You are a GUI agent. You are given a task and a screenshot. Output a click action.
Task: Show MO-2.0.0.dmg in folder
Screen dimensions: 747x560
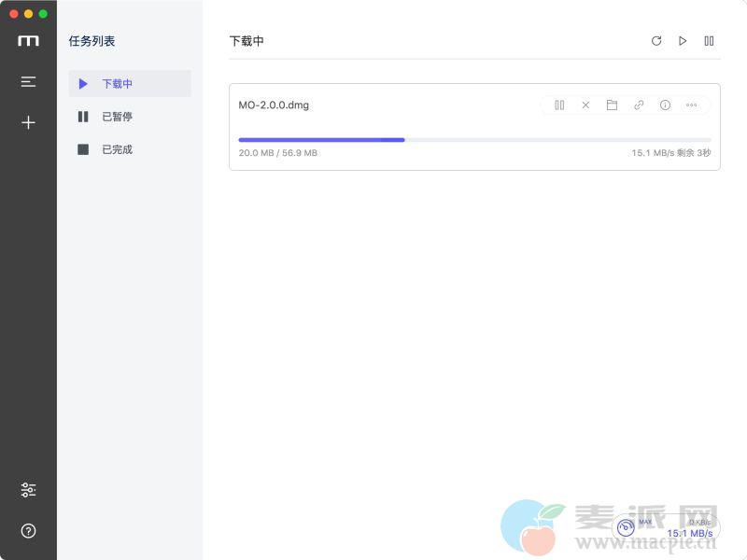[612, 105]
